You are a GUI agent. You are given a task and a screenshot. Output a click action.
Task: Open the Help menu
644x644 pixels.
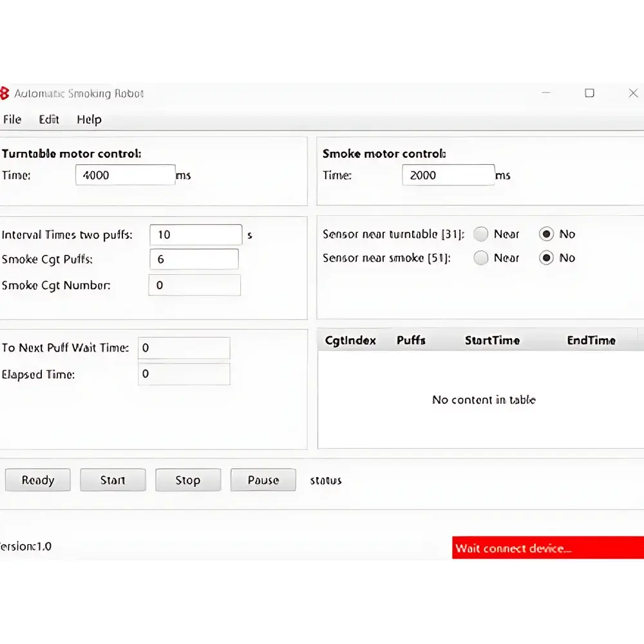click(x=89, y=119)
